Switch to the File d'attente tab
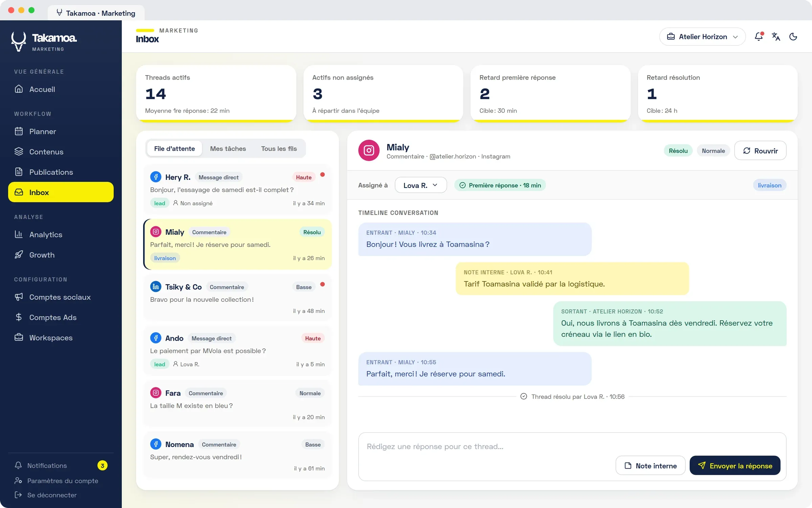Viewport: 812px width, 508px height. [175, 148]
